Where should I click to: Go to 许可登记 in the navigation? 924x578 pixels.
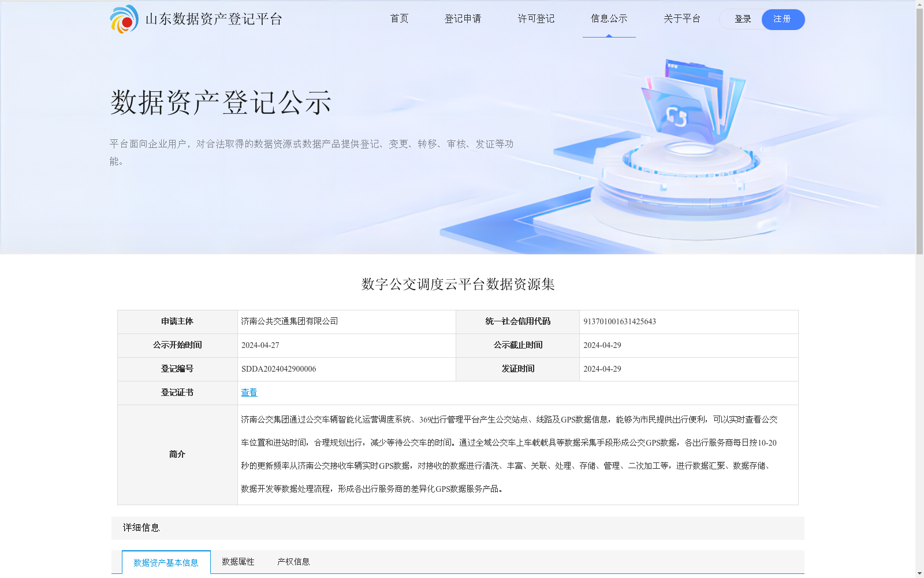pos(536,19)
